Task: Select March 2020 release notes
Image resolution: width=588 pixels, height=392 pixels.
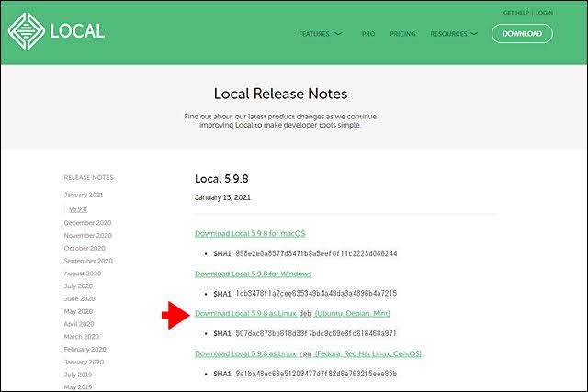Action: pos(82,337)
